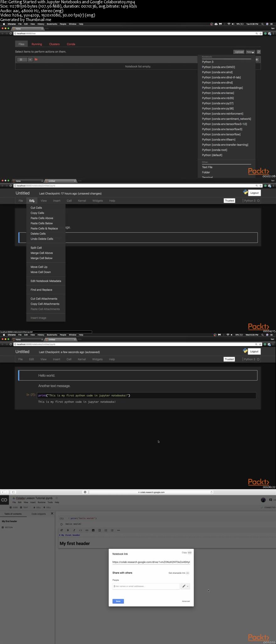
Task: Click Safari reload icon in colab address bar
Action: click(211, 492)
